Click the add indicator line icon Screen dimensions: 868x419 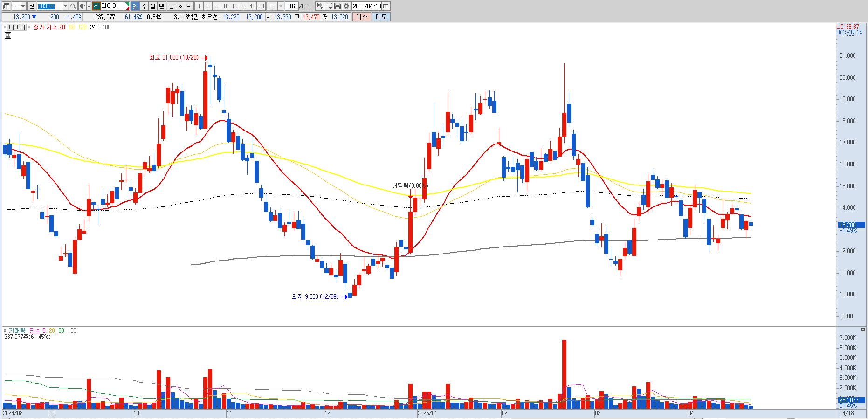click(329, 6)
